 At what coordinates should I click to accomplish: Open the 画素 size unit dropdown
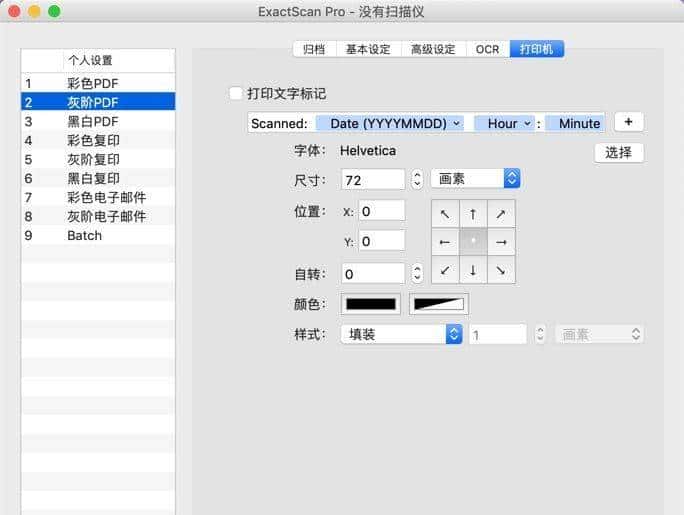475,179
